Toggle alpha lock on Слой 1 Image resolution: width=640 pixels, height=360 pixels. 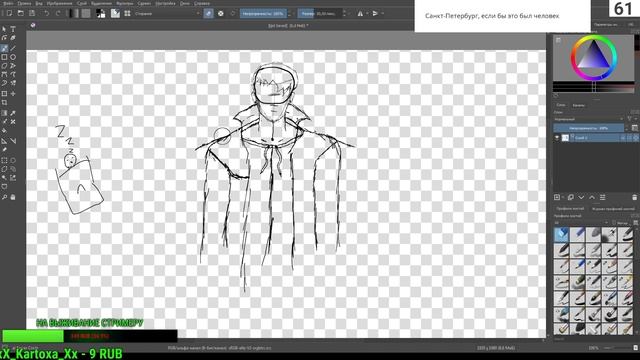coord(635,138)
